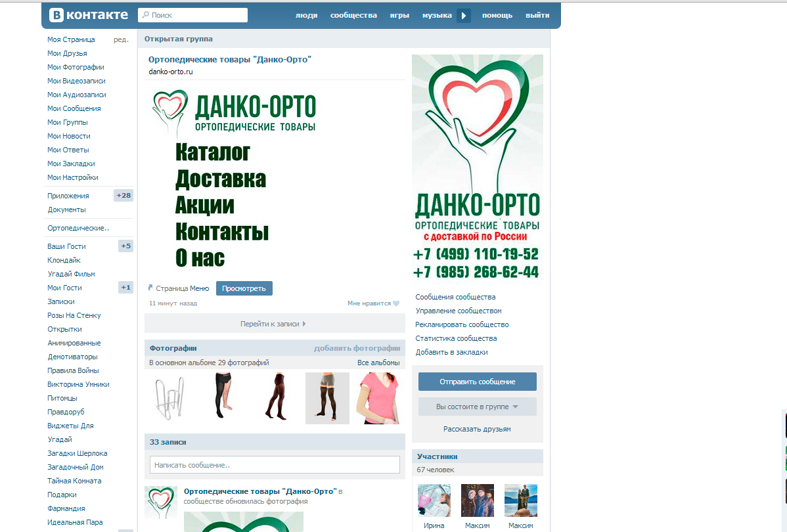Viewport: 787px width, 532px height.
Task: Open the Угадай Фильм app link
Action: click(x=71, y=274)
